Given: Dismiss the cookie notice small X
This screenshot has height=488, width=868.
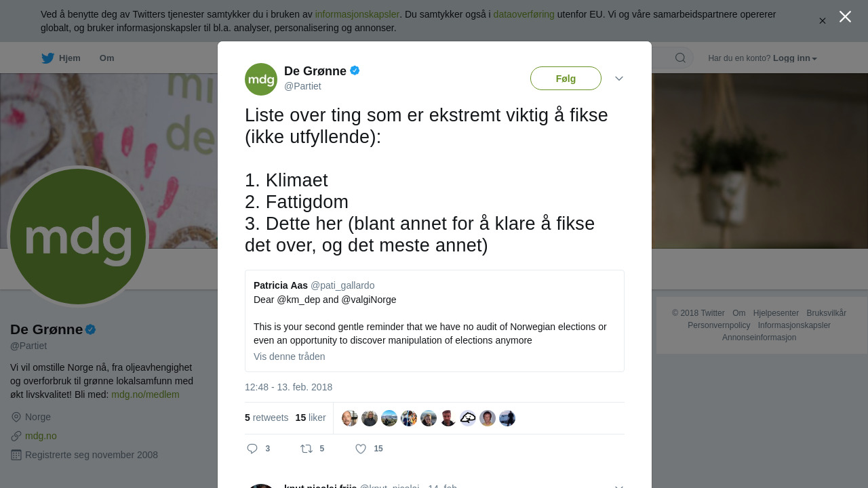Looking at the screenshot, I should pos(823,21).
